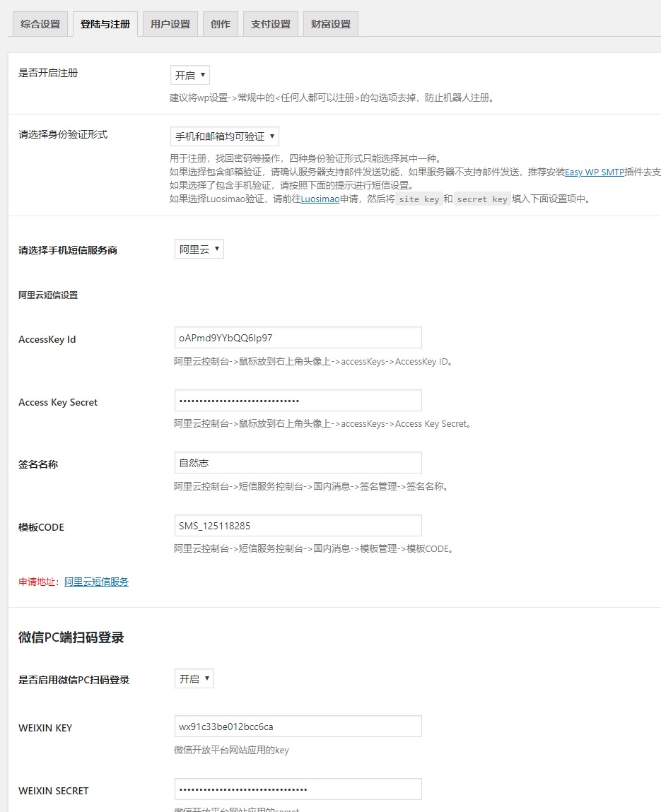Screen dimensions: 661x812
Task: Click the 模板CODE label
Action: tap(42, 527)
